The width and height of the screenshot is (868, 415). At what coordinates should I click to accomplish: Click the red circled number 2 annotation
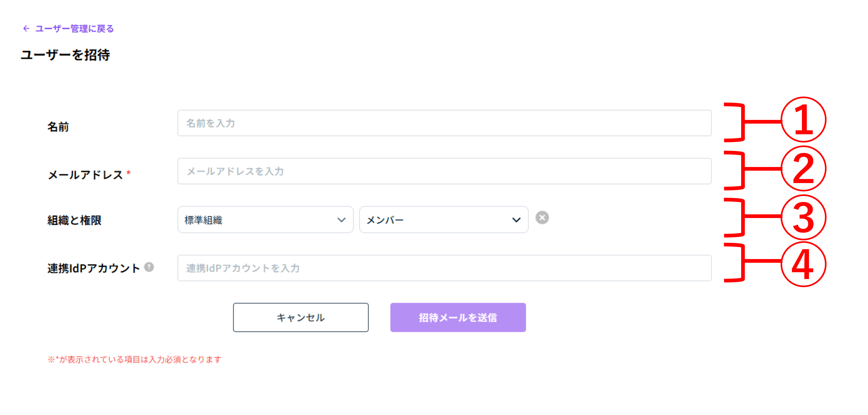803,168
